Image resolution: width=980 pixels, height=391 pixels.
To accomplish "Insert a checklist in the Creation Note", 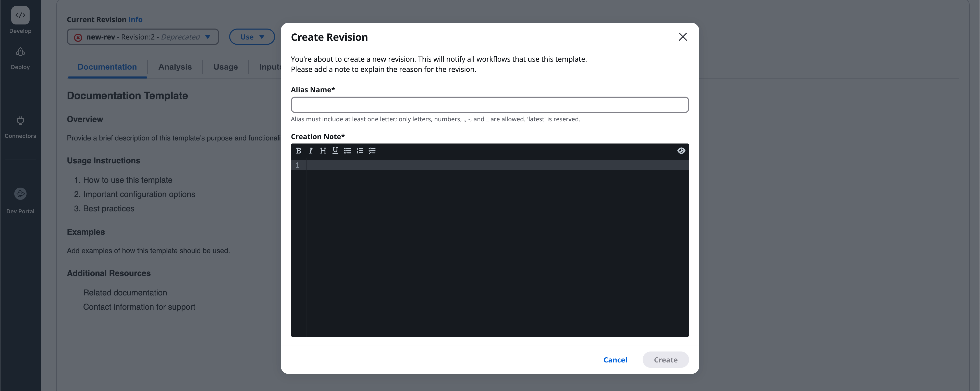I will coord(372,150).
